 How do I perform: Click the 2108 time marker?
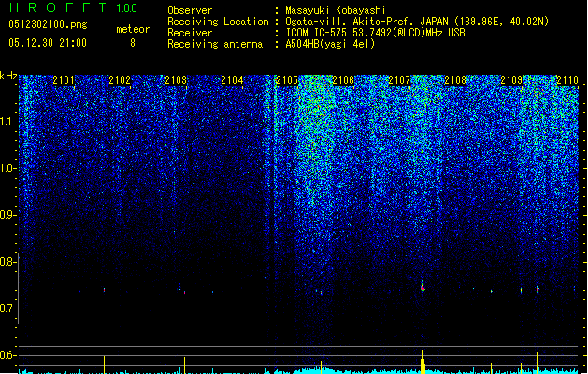click(x=455, y=80)
